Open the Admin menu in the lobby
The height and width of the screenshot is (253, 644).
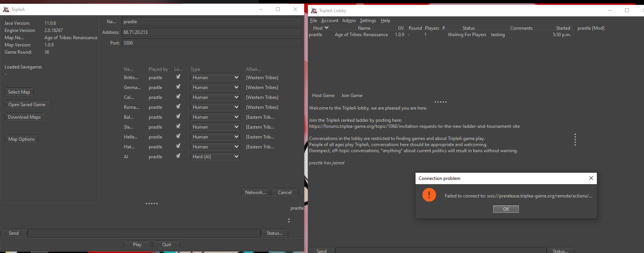coord(349,21)
